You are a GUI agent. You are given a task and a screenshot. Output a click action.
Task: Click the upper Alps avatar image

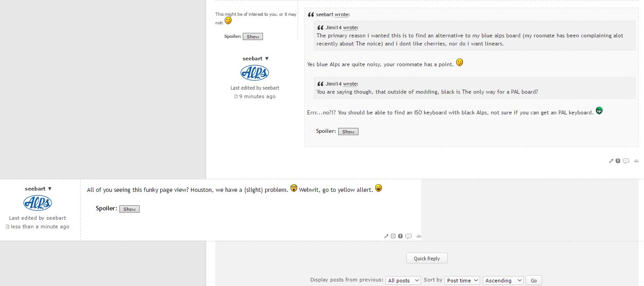pos(255,73)
